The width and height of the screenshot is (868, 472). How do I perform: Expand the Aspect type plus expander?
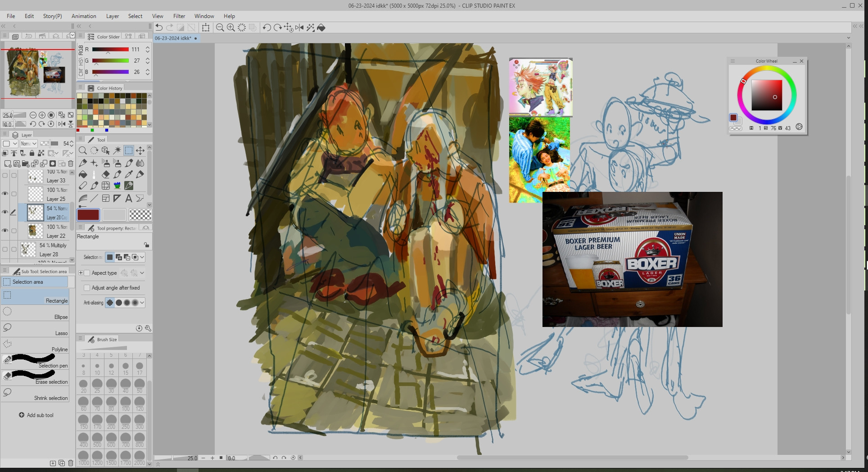[81, 273]
